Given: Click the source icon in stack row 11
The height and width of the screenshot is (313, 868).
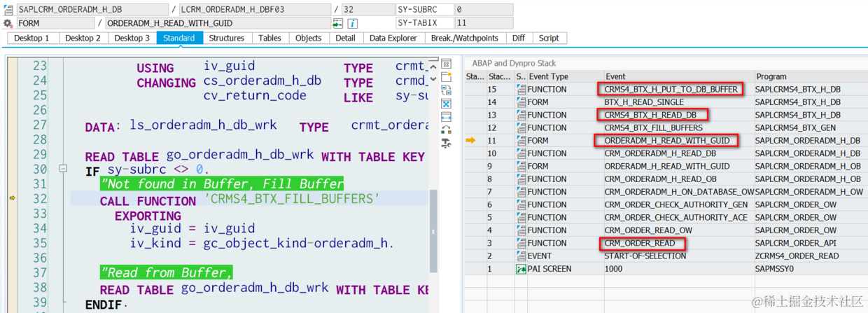Looking at the screenshot, I should [x=521, y=140].
